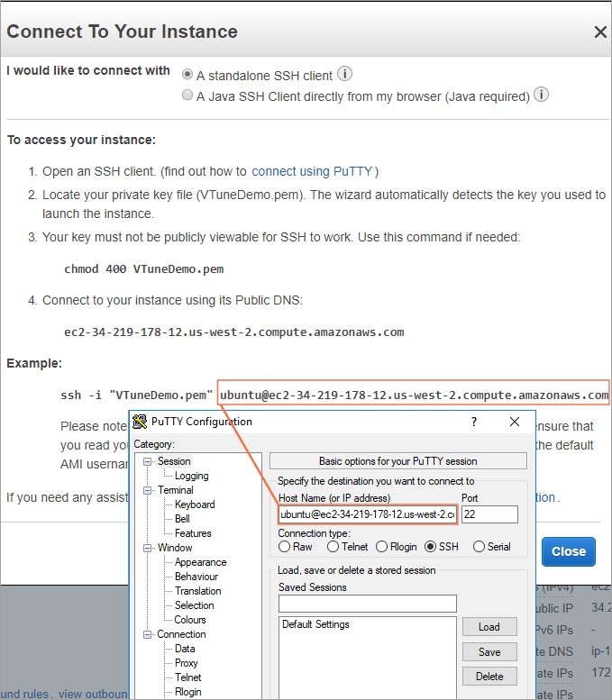The width and height of the screenshot is (612, 700).
Task: Select Java SSH Client from browser option
Action: tap(187, 95)
